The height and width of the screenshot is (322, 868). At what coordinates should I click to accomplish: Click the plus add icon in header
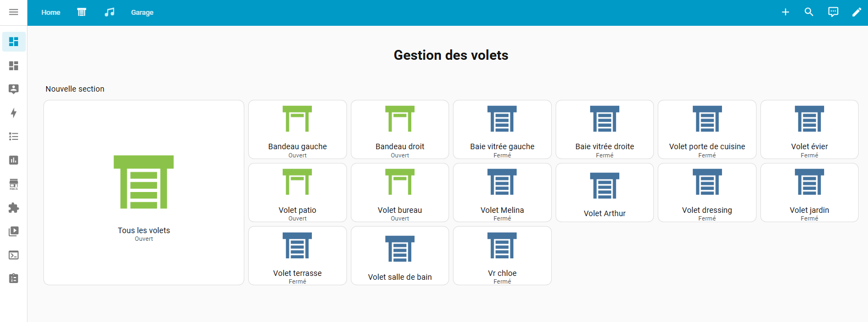pos(785,12)
